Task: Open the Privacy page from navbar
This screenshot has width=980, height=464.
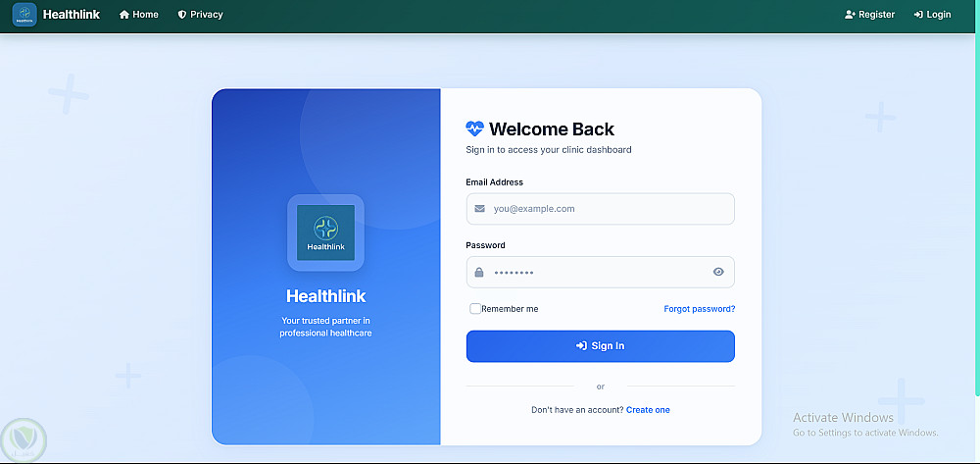Action: point(200,15)
